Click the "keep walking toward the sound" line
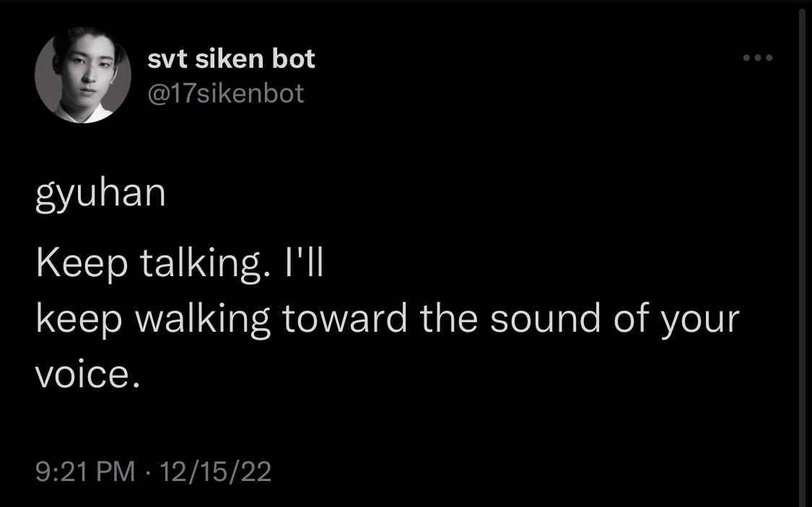The image size is (812, 507). pyautogui.click(x=388, y=319)
